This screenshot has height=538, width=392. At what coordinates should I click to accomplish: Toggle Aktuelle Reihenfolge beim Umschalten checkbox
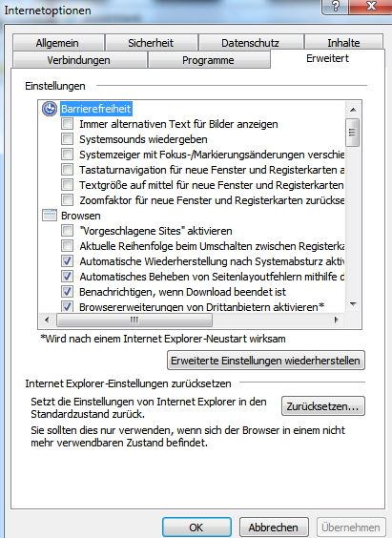[x=67, y=246]
